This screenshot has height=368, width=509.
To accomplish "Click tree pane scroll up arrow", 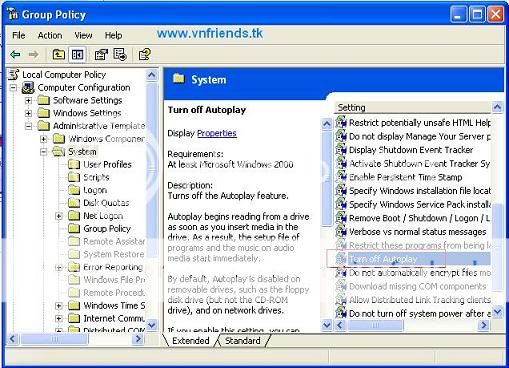I will click(x=152, y=75).
